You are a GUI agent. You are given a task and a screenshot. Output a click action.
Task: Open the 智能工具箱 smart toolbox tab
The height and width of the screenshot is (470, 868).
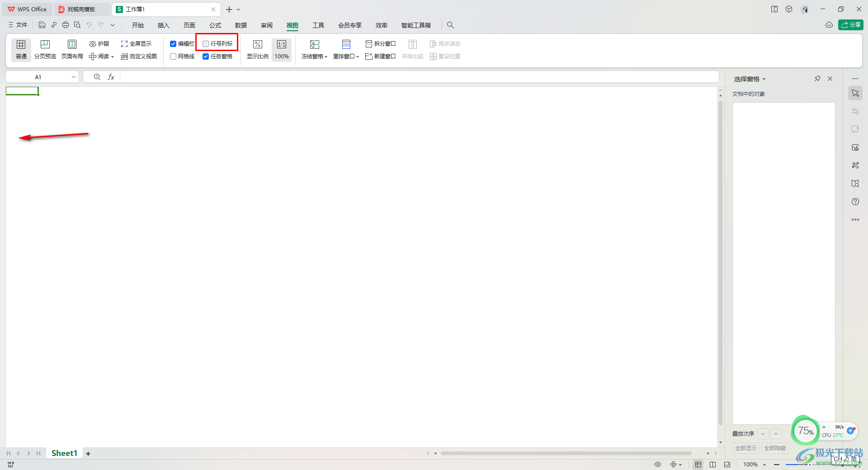[x=416, y=25]
